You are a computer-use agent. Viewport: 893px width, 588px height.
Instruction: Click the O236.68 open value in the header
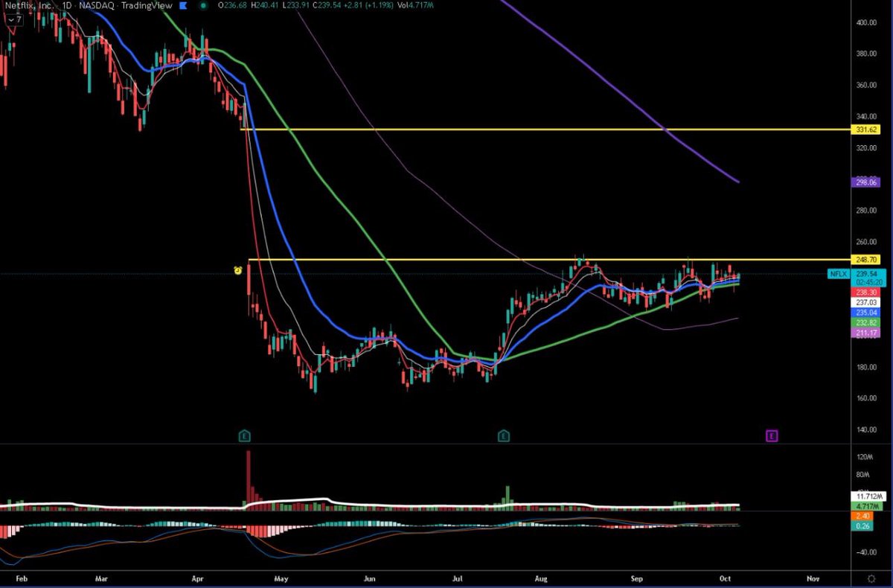234,6
